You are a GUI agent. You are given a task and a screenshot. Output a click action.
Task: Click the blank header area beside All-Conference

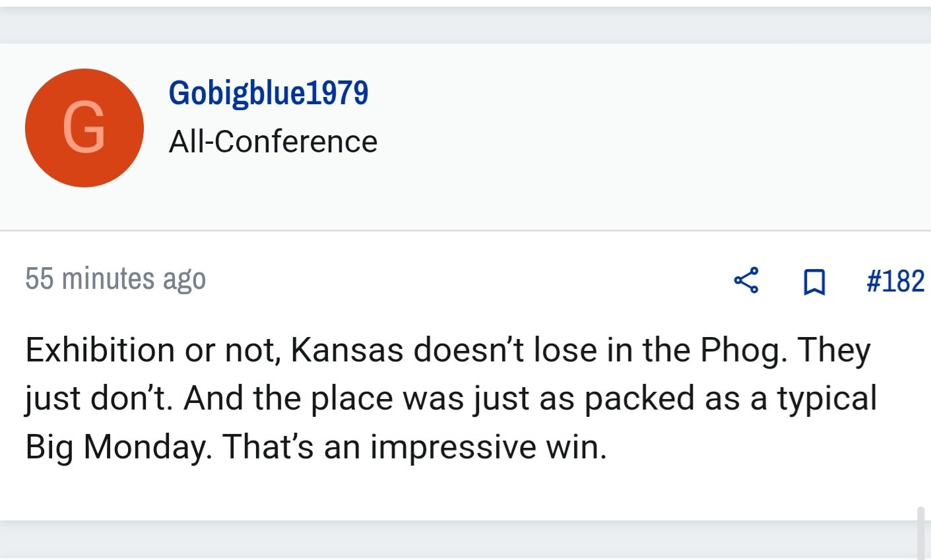pos(653,137)
